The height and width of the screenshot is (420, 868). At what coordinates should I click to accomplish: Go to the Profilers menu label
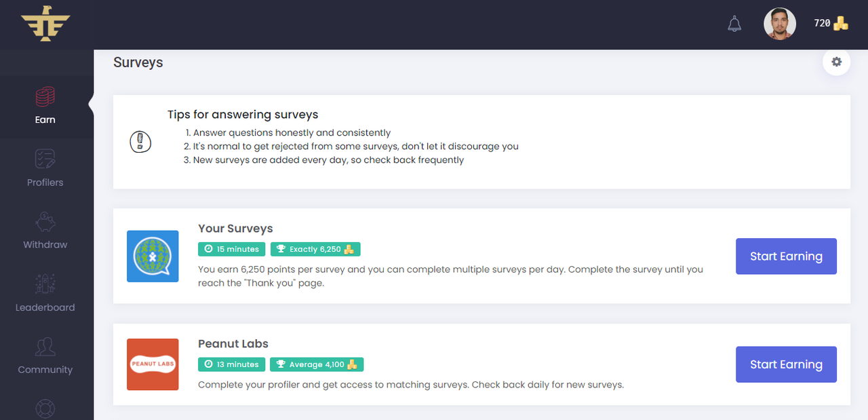pos(45,183)
